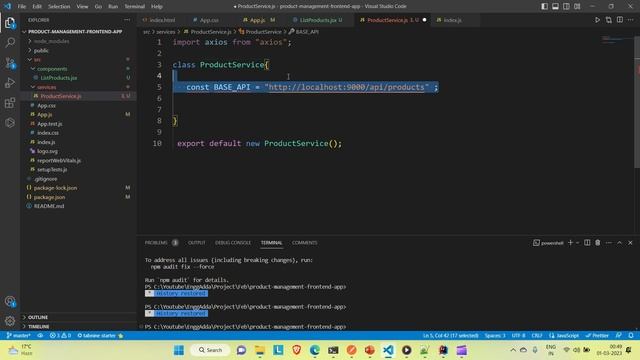
Task: Click the master branch status bar item
Action: 18,336
